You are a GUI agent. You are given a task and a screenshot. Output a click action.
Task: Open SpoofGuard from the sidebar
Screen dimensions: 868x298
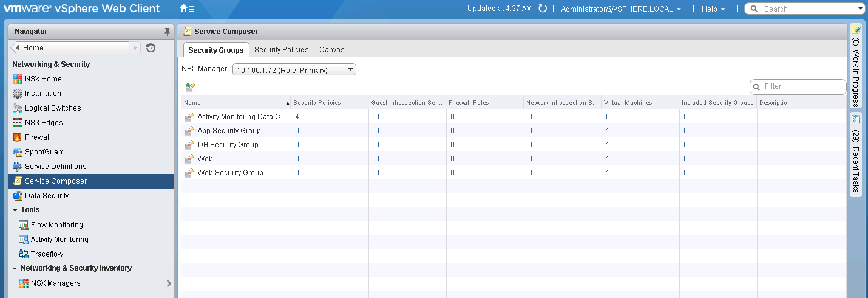coord(45,151)
